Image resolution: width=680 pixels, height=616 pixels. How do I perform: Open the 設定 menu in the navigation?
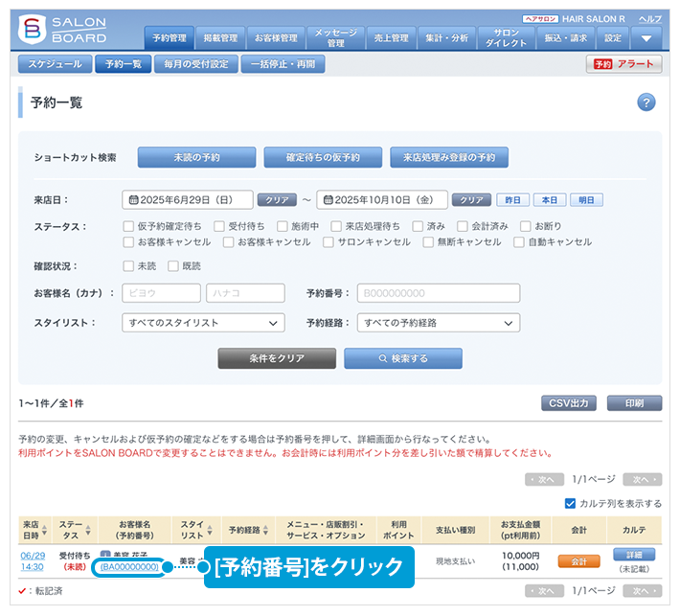coord(613,38)
